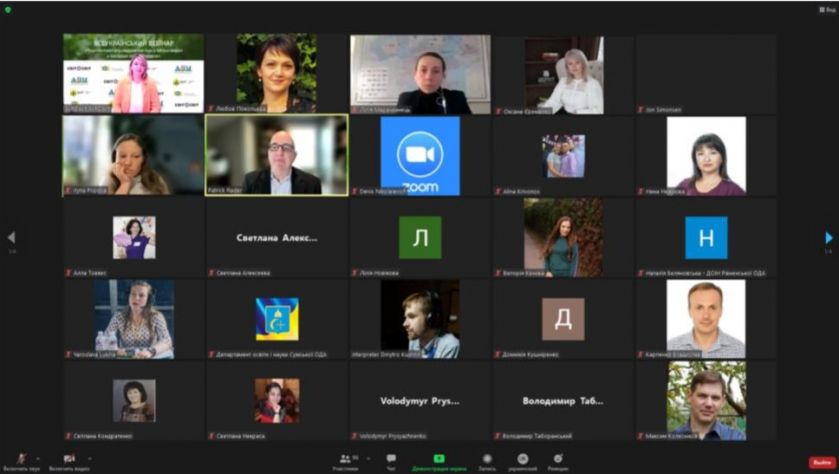Click muted mic icon on Наталія Белямовська

point(641,273)
